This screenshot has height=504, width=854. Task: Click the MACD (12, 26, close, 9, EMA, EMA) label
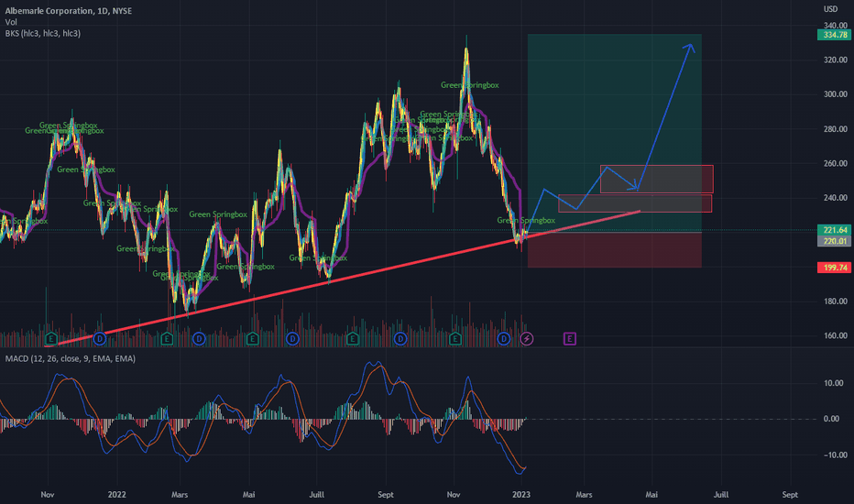[71, 358]
